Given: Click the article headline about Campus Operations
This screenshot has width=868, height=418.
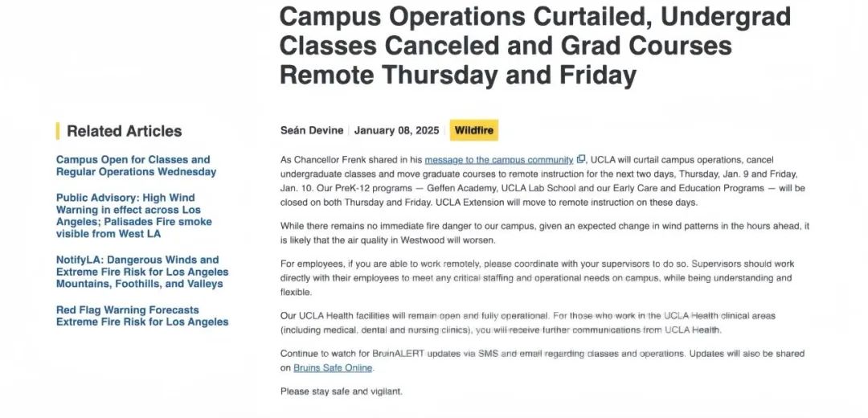Looking at the screenshot, I should [x=534, y=46].
